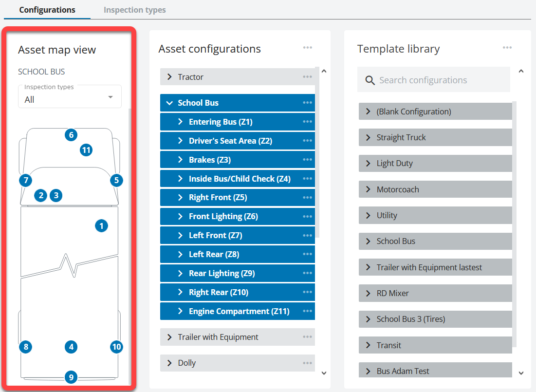Open the Inspection types dropdown set to All
The height and width of the screenshot is (392, 536).
(70, 97)
